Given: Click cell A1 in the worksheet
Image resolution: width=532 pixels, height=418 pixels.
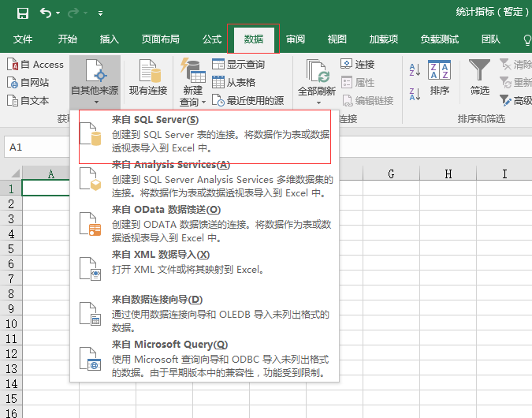Looking at the screenshot, I should (x=47, y=188).
